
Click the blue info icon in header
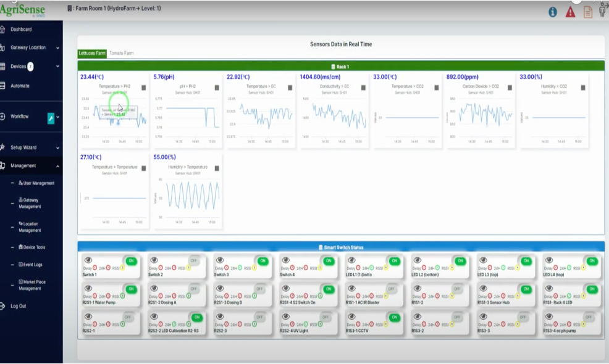click(x=553, y=12)
